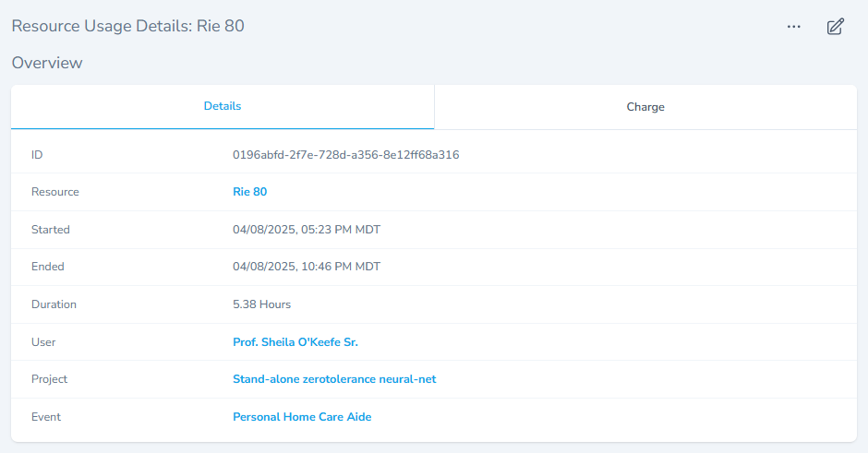Click the User field label
Image resolution: width=868 pixels, height=453 pixels.
pyautogui.click(x=43, y=342)
